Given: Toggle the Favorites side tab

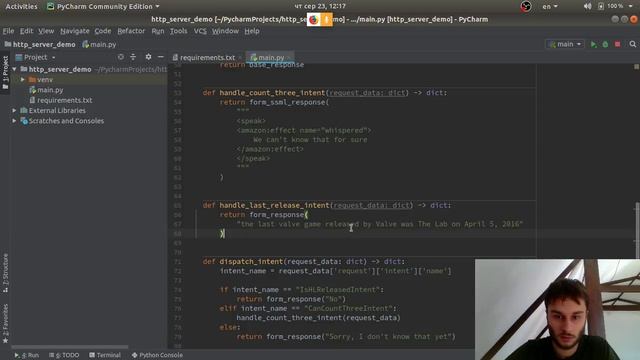Looking at the screenshot, I should (x=5, y=323).
